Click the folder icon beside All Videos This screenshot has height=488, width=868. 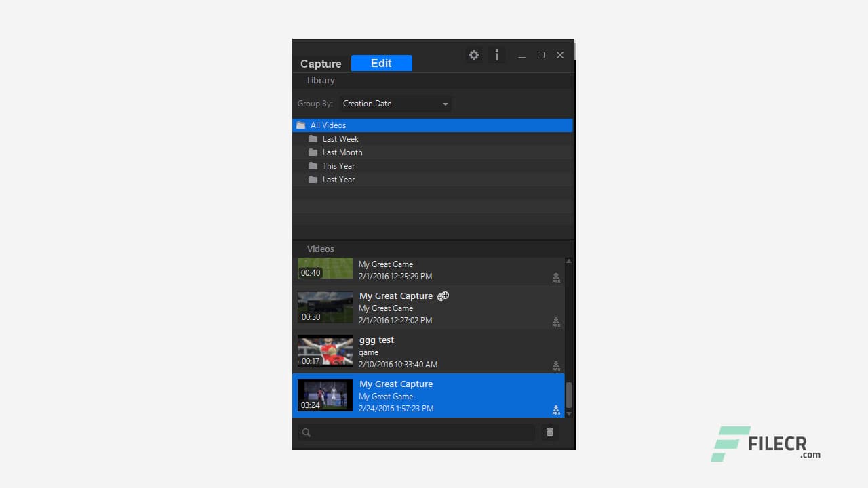pos(300,125)
